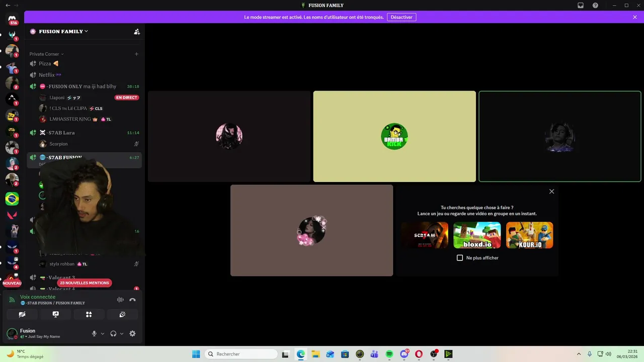Add channel to Private Corner
The height and width of the screenshot is (362, 644).
(136, 54)
